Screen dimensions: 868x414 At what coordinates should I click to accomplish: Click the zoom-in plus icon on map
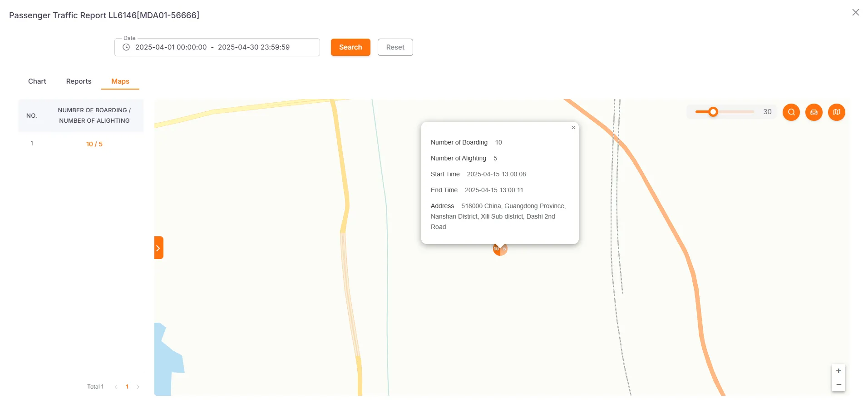pyautogui.click(x=838, y=370)
